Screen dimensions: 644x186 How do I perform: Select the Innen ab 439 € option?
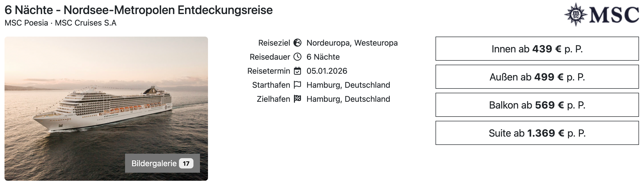(537, 49)
